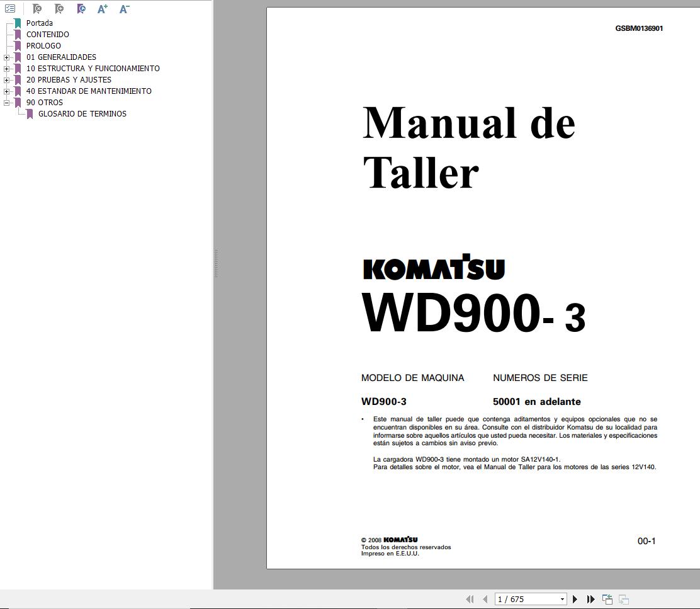Click the page number 00-1 on the page
The width and height of the screenshot is (700, 609).
[646, 541]
